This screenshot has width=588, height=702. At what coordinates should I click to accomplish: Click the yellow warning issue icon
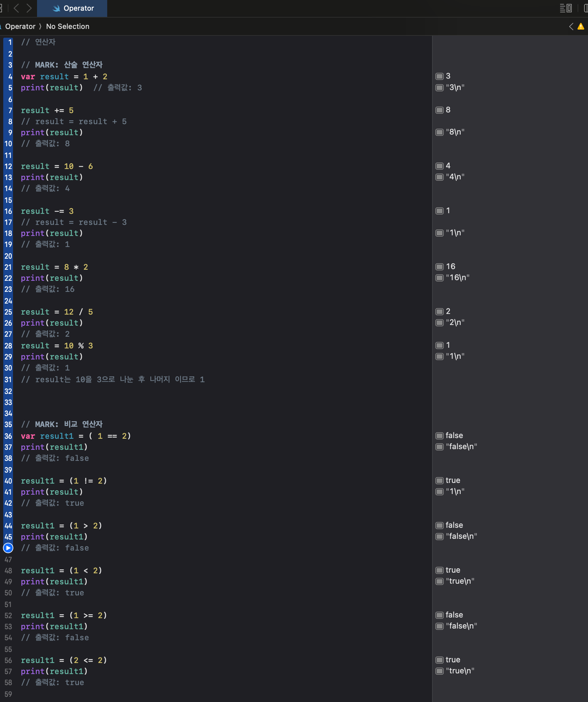(581, 26)
